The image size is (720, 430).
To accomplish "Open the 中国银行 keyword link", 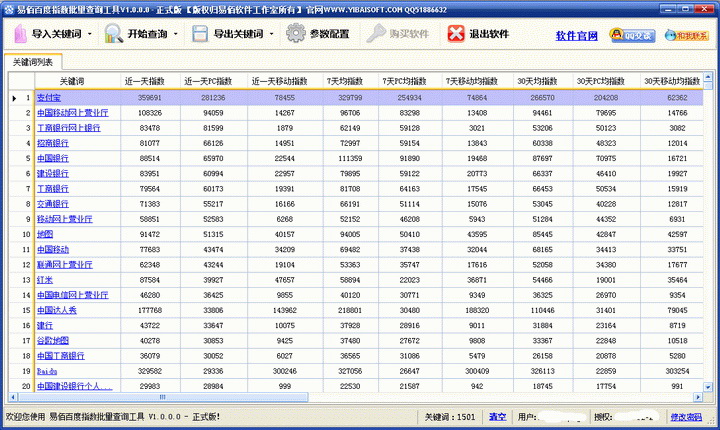I will coord(53,158).
